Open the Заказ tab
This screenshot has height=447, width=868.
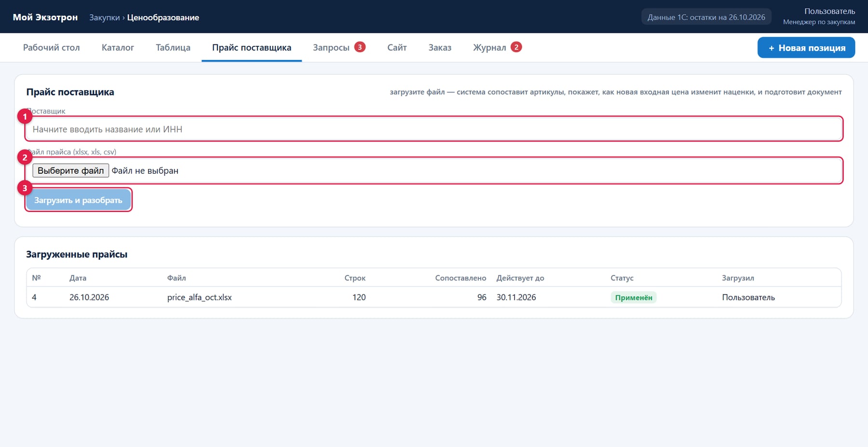coord(440,47)
